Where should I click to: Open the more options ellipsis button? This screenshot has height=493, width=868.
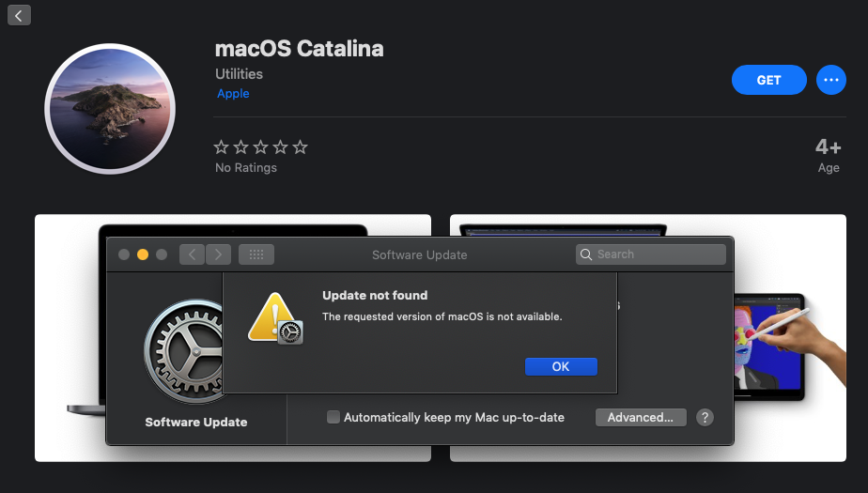(831, 80)
